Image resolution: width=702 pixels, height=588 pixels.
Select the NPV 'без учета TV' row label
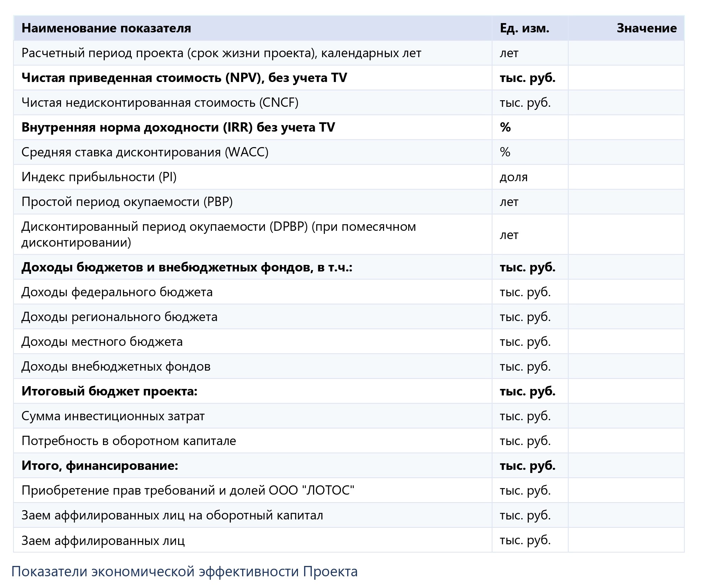click(184, 78)
